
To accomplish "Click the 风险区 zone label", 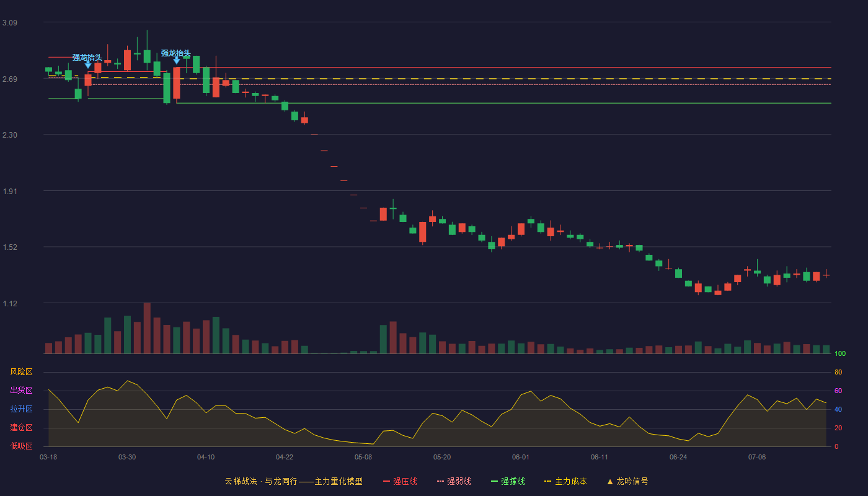I will (x=21, y=372).
